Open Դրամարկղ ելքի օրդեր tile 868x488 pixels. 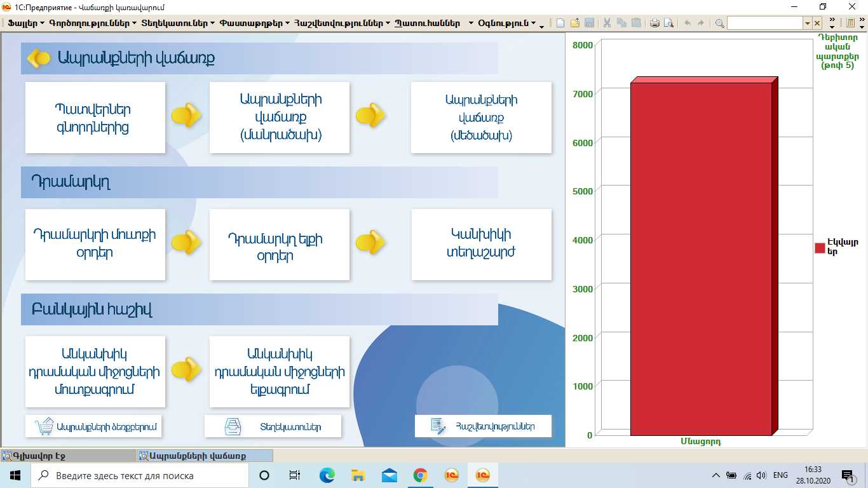click(280, 245)
